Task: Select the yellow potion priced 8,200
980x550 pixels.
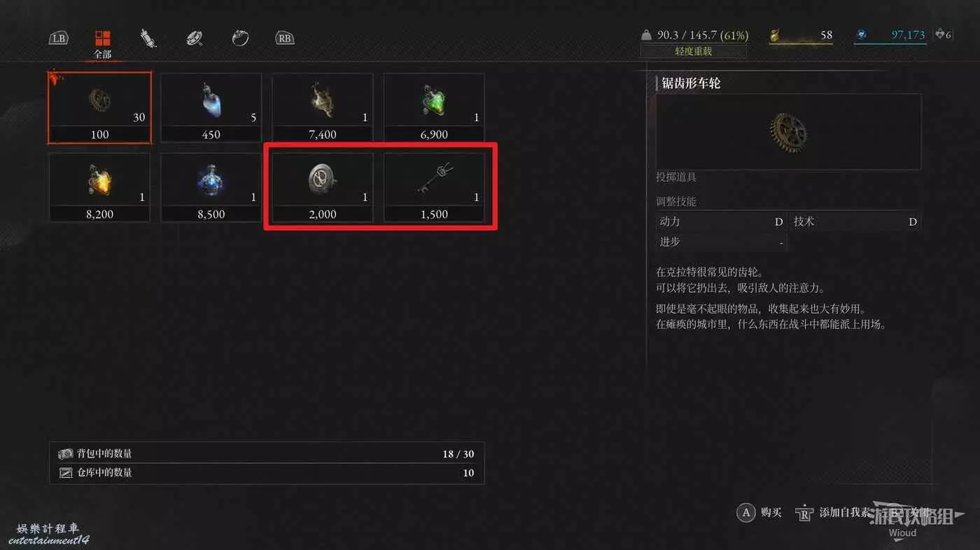Action: point(99,188)
